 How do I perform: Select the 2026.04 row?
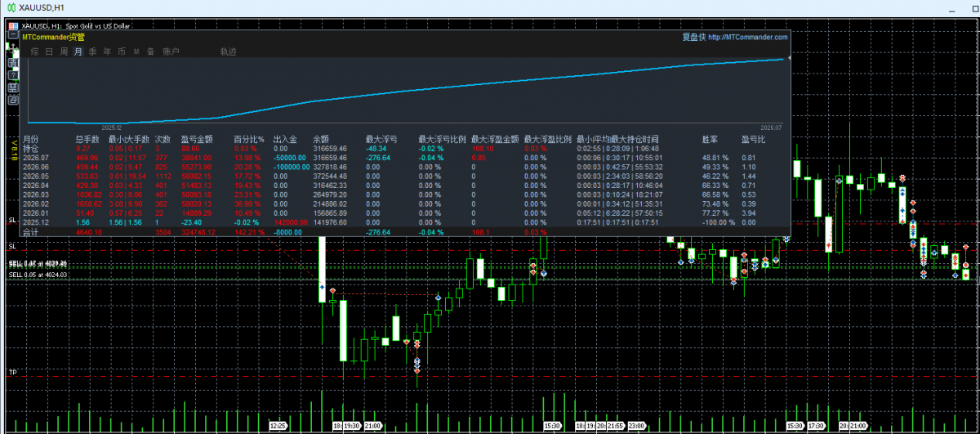point(405,185)
